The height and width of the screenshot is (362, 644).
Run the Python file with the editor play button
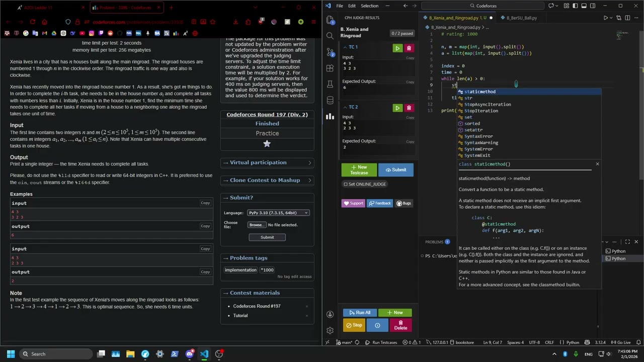pyautogui.click(x=605, y=18)
